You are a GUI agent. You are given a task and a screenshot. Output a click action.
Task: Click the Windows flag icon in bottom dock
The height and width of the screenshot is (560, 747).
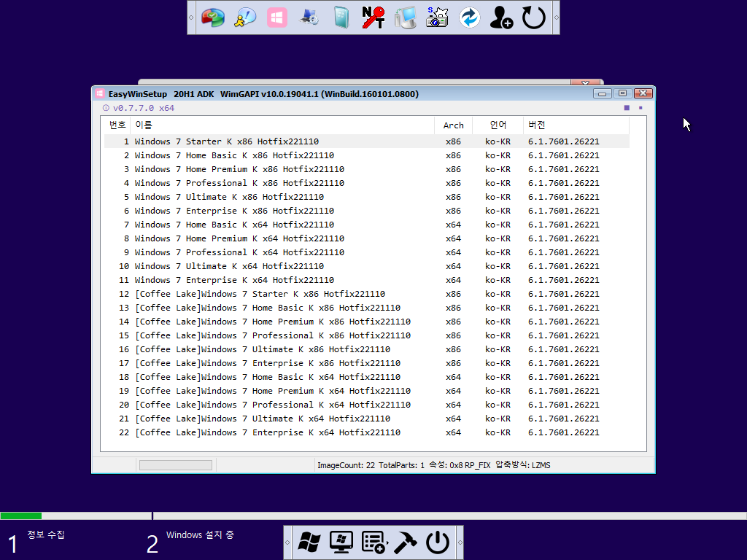(x=309, y=542)
